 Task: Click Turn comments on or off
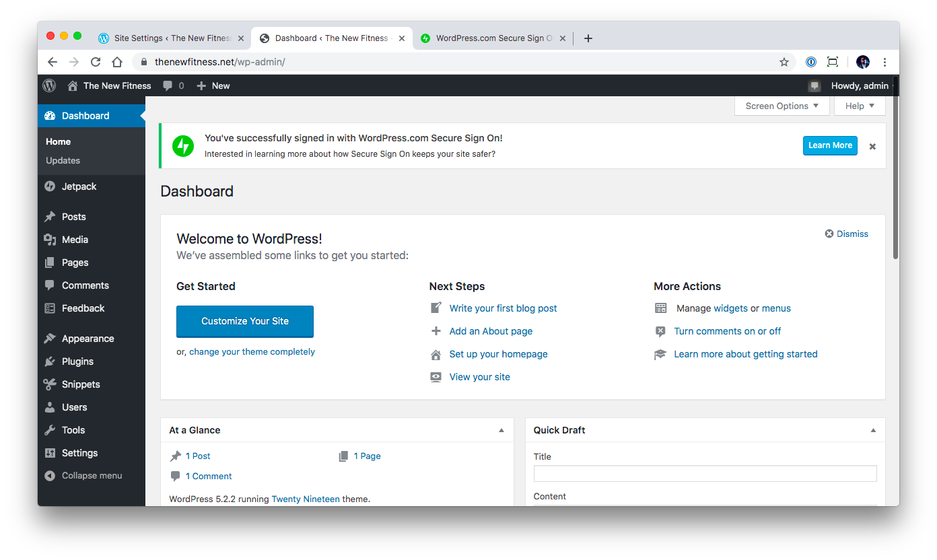[728, 331]
